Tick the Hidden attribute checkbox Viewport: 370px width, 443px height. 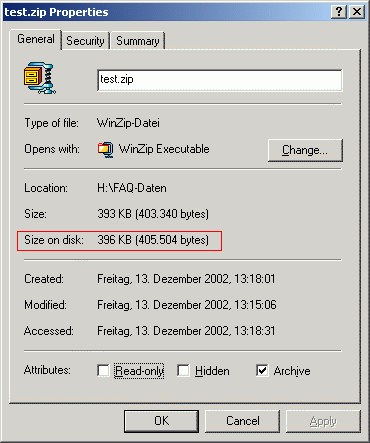click(x=183, y=370)
